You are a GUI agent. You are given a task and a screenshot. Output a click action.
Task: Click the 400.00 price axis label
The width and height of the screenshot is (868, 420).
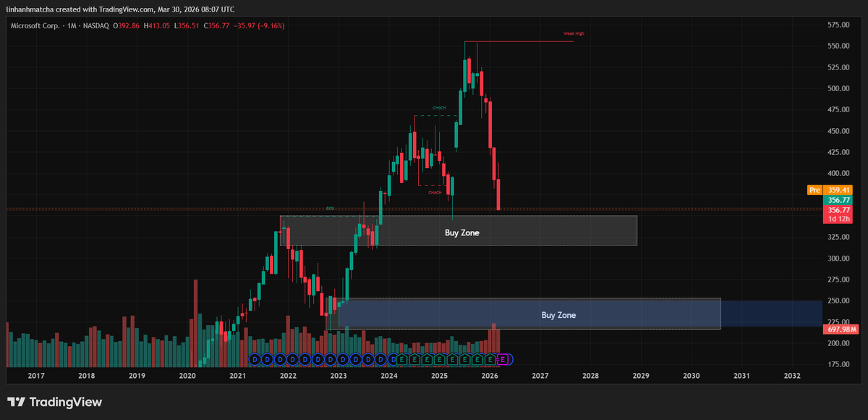(x=839, y=174)
